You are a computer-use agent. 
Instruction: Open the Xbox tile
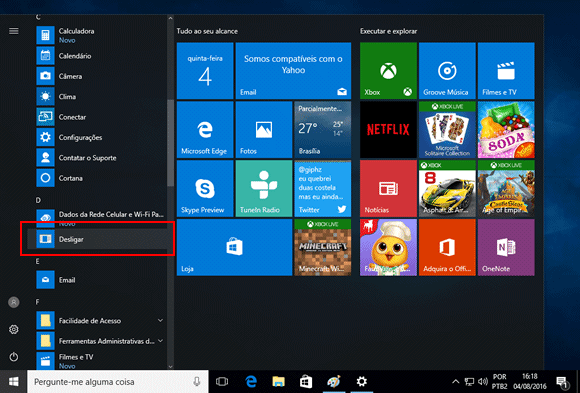(x=388, y=71)
